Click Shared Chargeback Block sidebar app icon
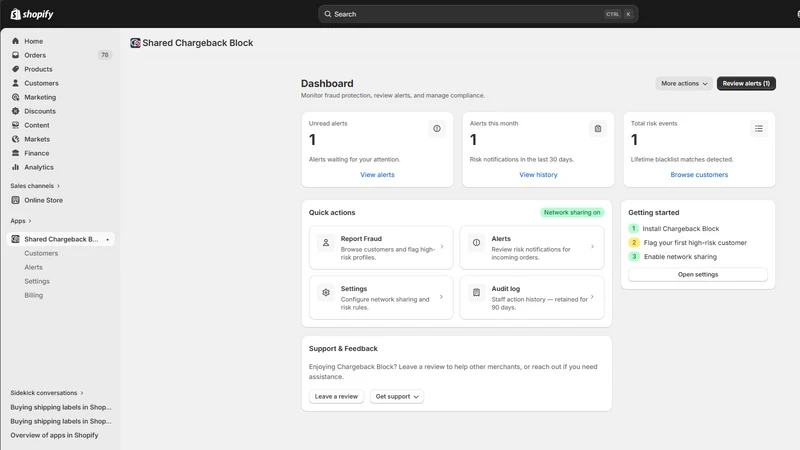800x450 pixels. [x=15, y=239]
